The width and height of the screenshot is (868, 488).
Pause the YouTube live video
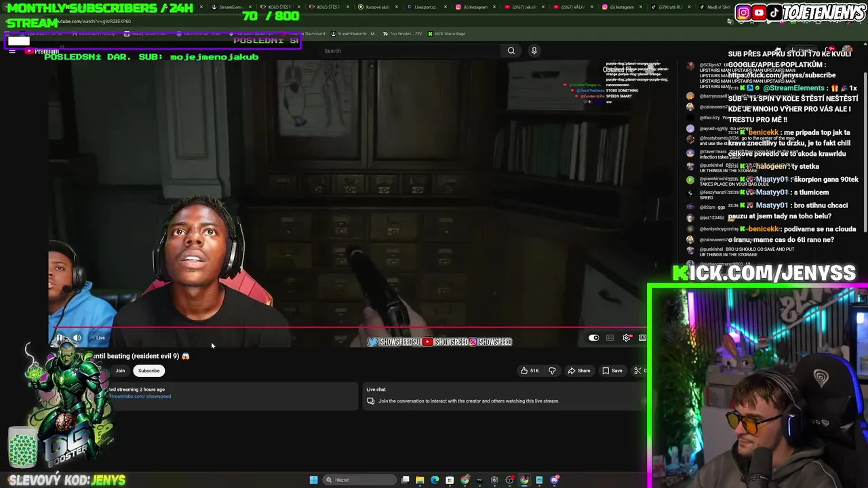(60, 338)
